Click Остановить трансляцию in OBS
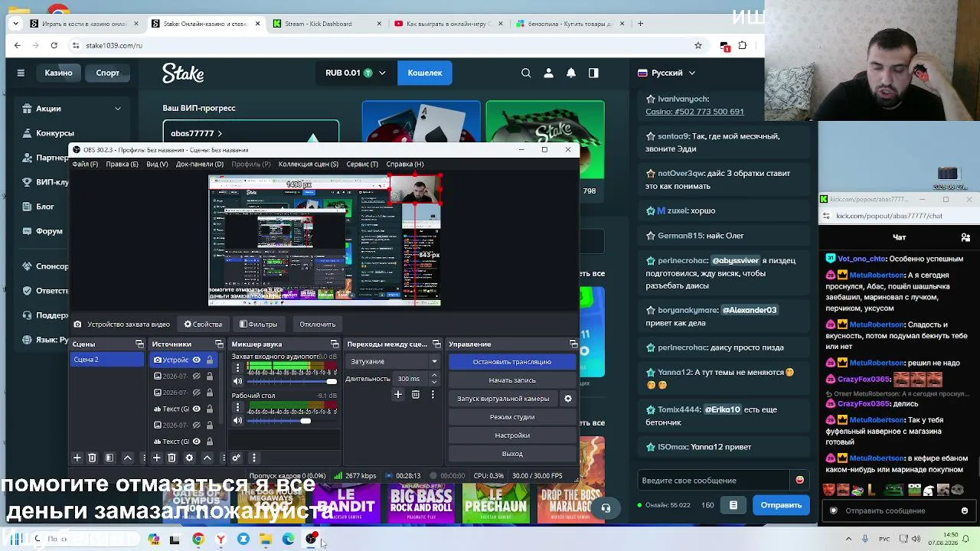The width and height of the screenshot is (980, 551). pyautogui.click(x=512, y=362)
